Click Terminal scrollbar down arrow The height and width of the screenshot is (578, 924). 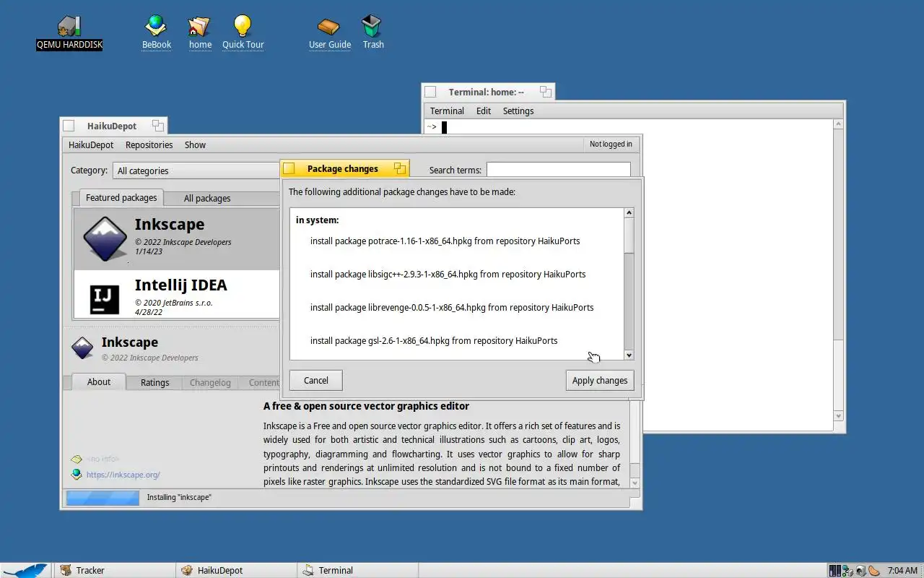838,416
